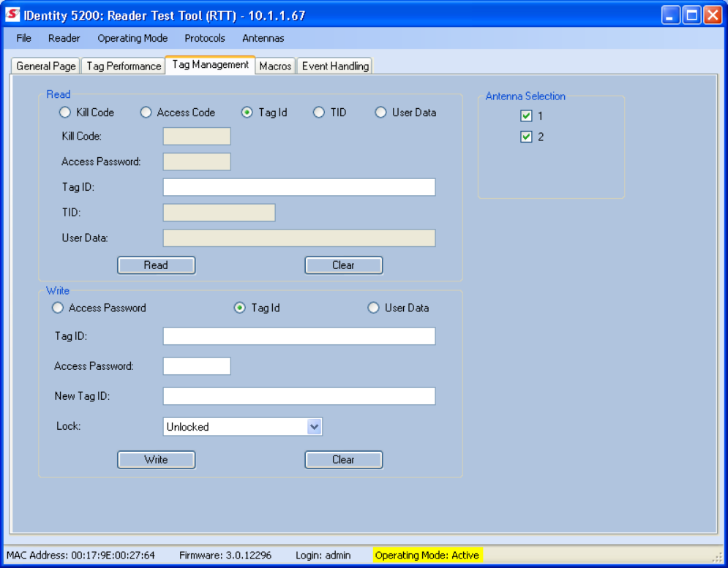Screen dimensions: 728x568
Task: Select Access Password radio in Write section
Action: [x=58, y=308]
